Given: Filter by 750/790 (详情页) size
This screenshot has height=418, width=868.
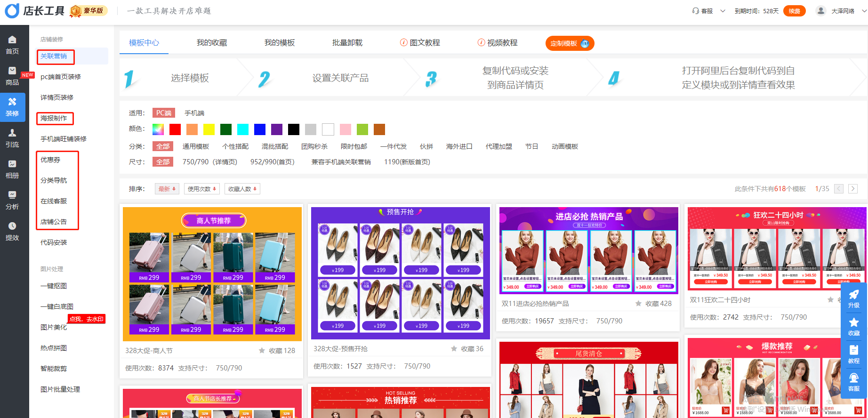Looking at the screenshot, I should coord(210,162).
